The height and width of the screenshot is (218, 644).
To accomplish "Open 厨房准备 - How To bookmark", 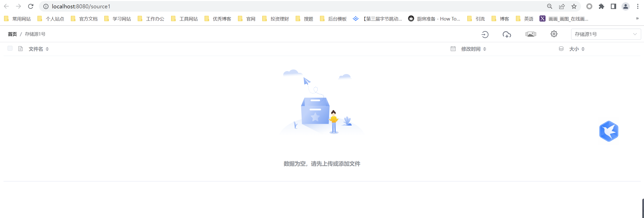I will click(x=434, y=19).
